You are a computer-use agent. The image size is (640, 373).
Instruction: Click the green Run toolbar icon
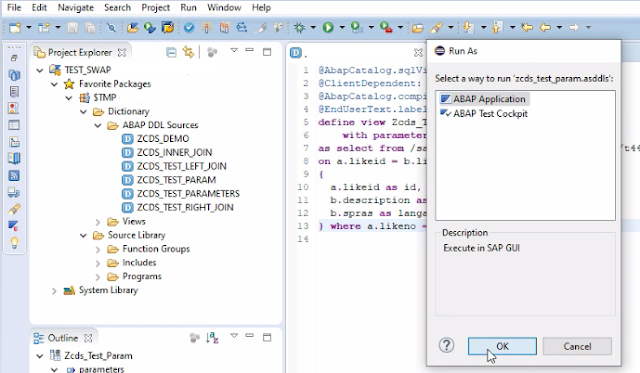tap(328, 27)
